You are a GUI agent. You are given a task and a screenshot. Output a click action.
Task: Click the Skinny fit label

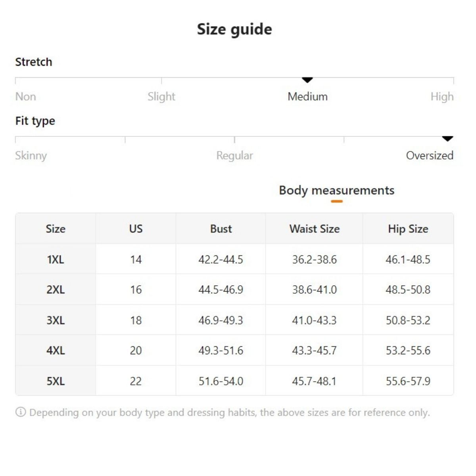point(31,155)
